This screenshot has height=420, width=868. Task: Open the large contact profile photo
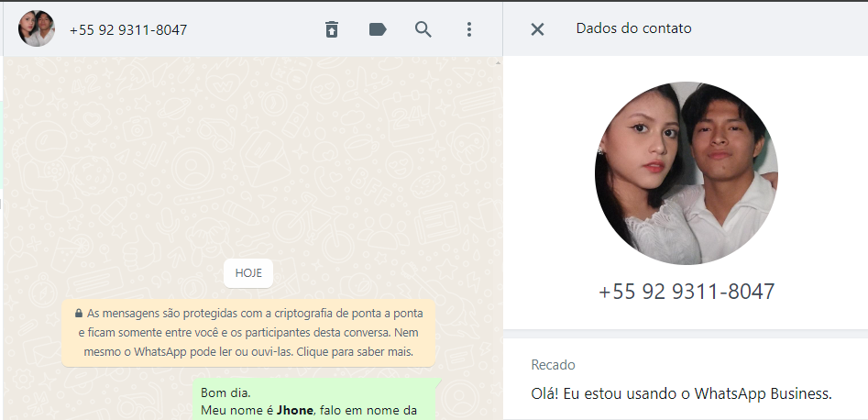pos(687,173)
